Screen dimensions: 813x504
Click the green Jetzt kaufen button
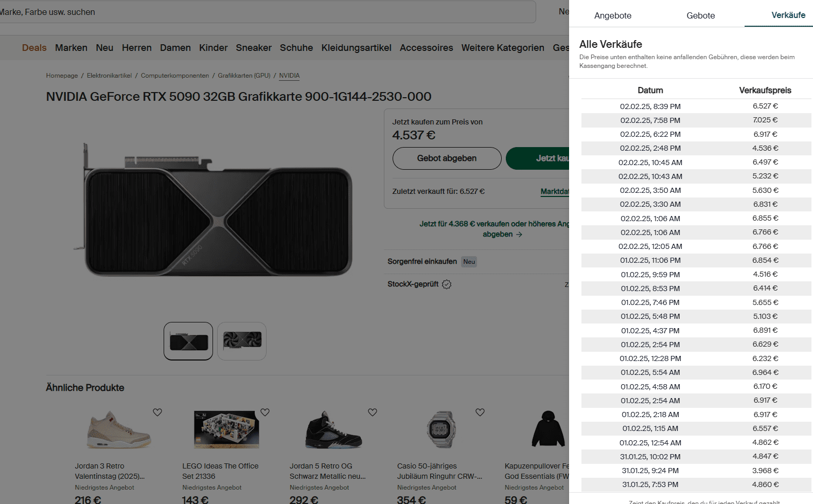point(538,158)
